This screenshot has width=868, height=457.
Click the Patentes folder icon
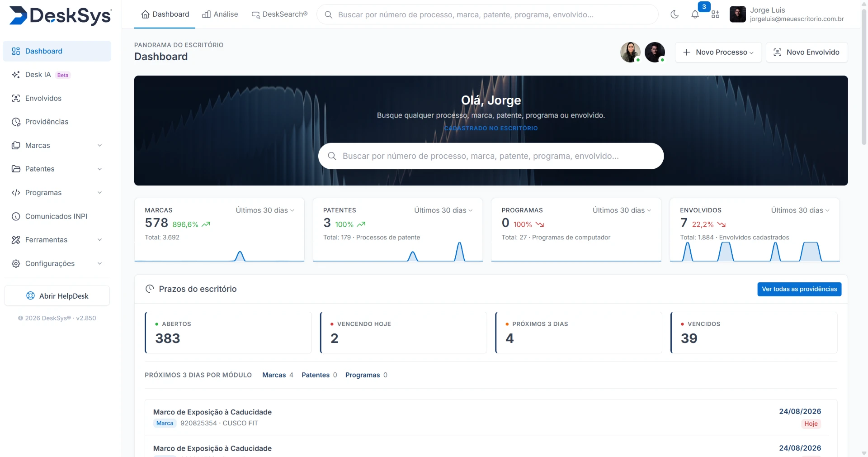pos(16,169)
